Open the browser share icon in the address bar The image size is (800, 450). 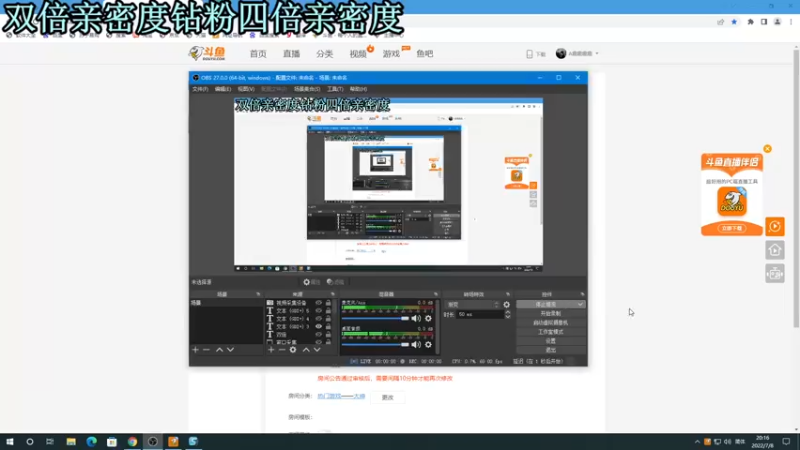(720, 22)
